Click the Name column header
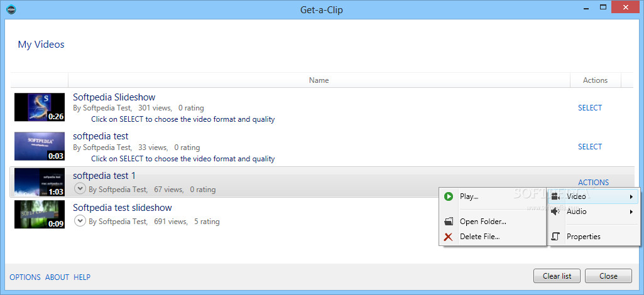Image resolution: width=644 pixels, height=295 pixels. pos(319,80)
